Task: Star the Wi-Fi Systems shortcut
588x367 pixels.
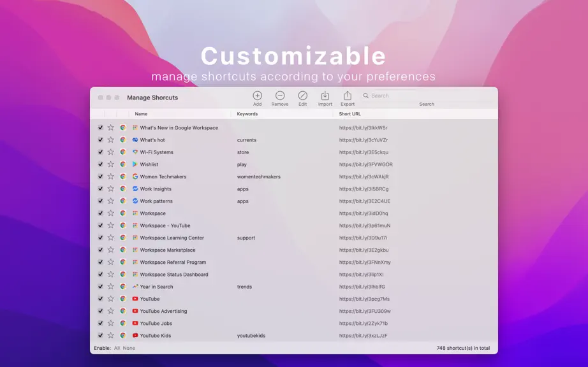Action: pos(110,152)
